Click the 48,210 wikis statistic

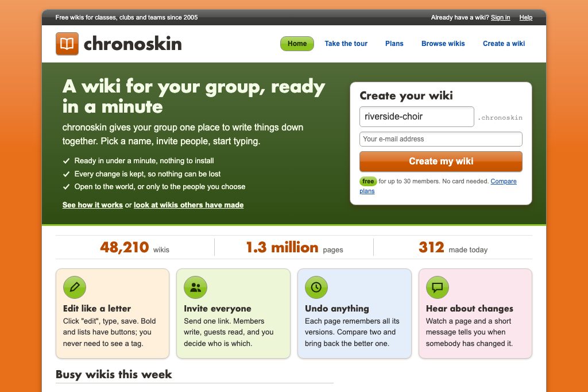134,247
